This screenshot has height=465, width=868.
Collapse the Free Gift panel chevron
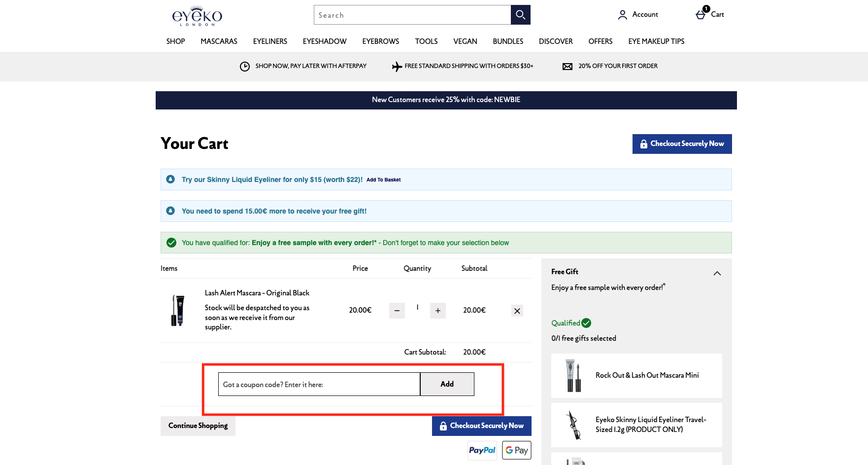coord(717,273)
